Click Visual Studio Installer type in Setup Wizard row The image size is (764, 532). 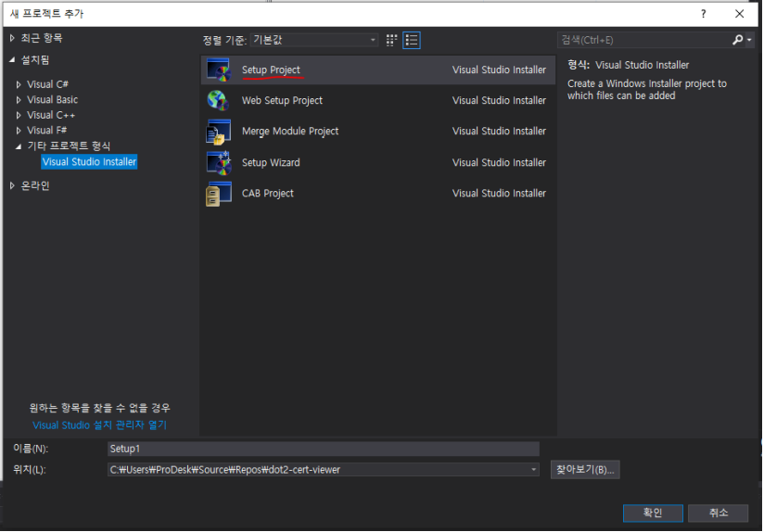(499, 163)
